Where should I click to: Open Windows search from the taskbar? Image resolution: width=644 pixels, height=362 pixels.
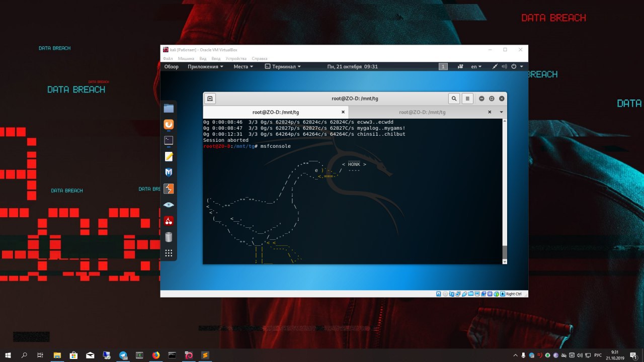coord(24,355)
